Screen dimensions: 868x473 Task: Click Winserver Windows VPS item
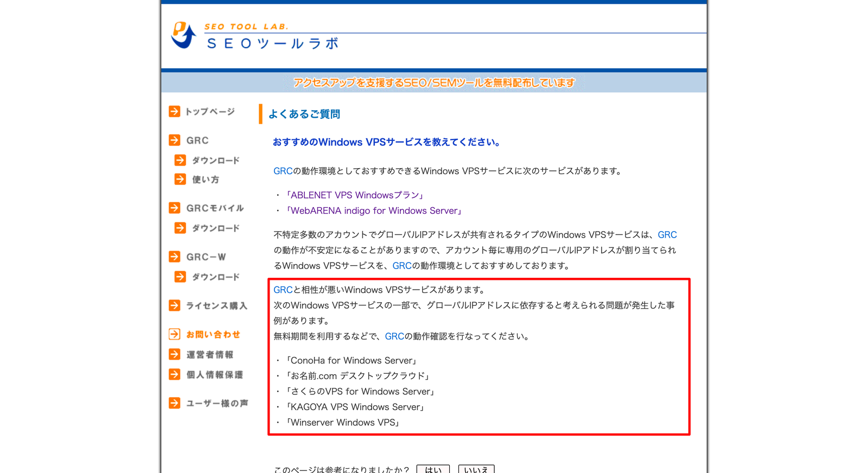(x=343, y=423)
